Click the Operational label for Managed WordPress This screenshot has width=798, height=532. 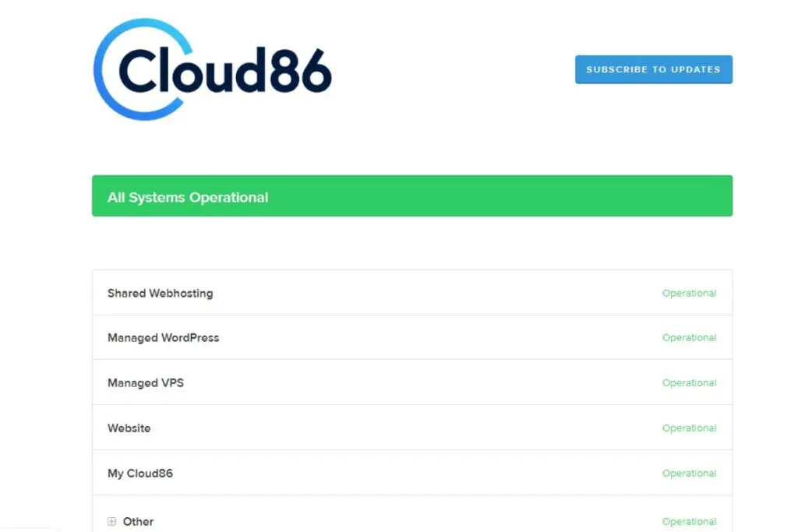pyautogui.click(x=690, y=337)
